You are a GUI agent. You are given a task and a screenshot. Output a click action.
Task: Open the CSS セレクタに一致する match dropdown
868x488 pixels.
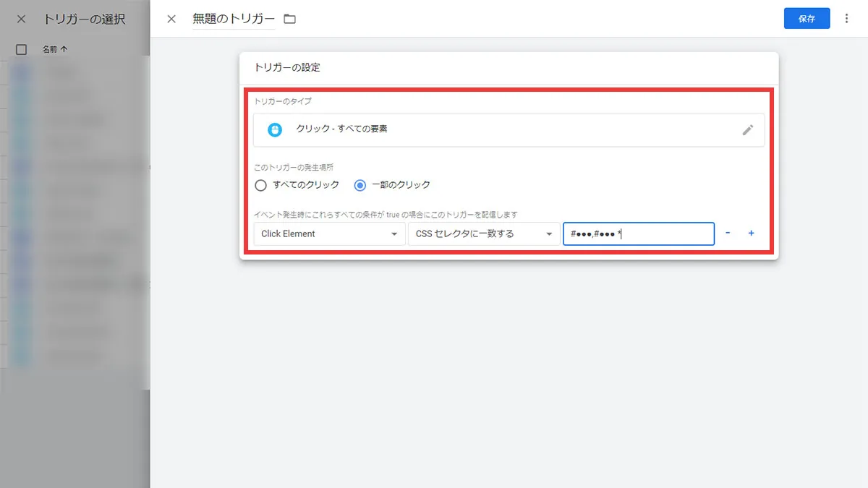(x=483, y=234)
